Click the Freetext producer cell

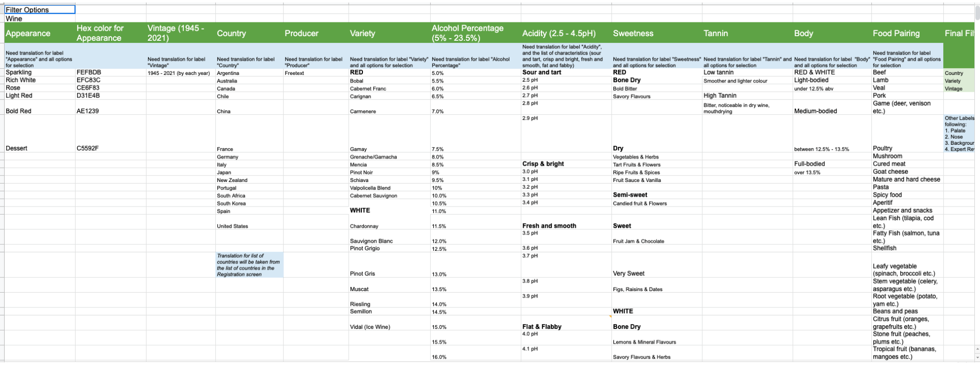tap(295, 73)
